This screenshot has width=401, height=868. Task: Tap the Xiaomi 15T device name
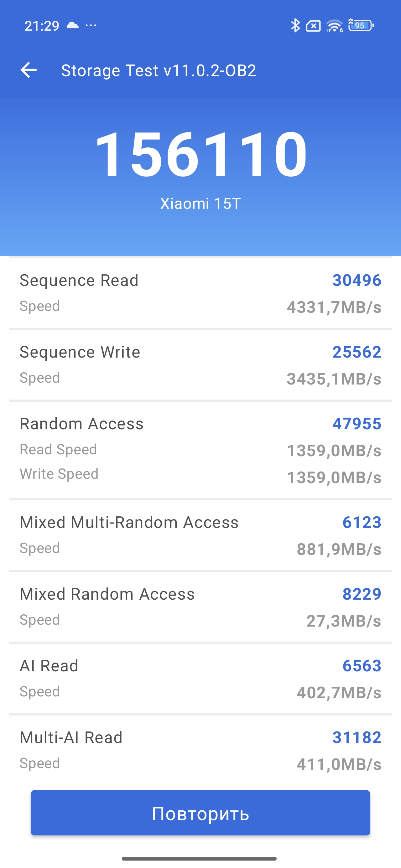point(200,204)
